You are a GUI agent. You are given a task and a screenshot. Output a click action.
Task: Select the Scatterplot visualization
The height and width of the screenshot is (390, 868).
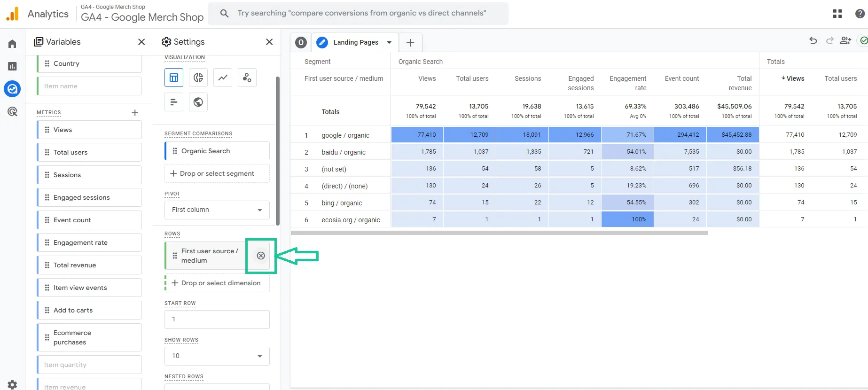coord(247,78)
